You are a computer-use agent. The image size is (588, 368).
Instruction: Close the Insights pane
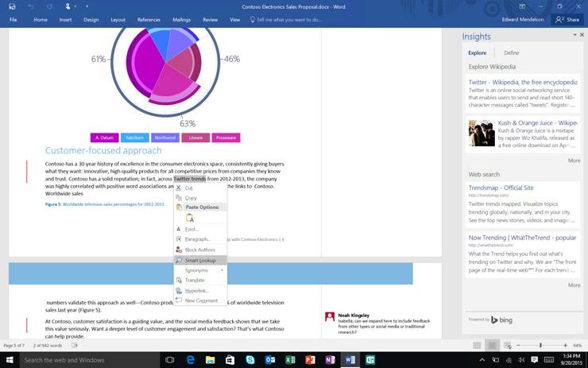582,34
